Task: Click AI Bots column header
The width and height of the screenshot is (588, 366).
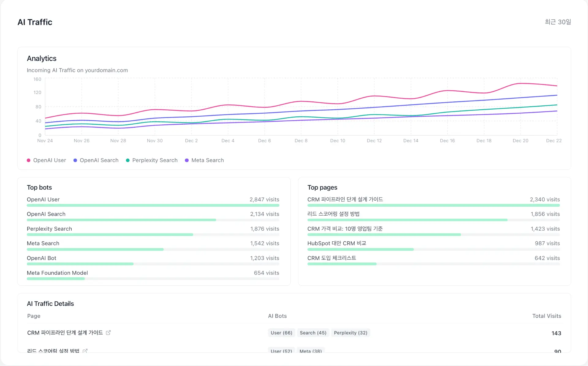Action: [277, 316]
